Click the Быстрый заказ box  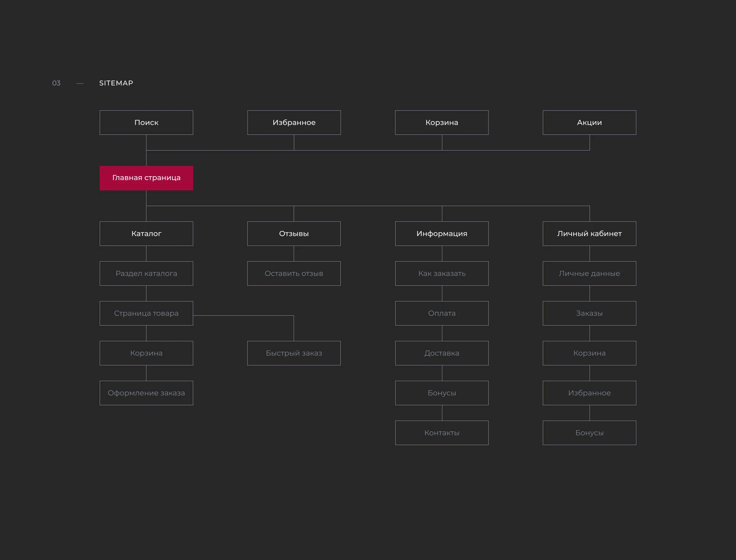point(294,353)
